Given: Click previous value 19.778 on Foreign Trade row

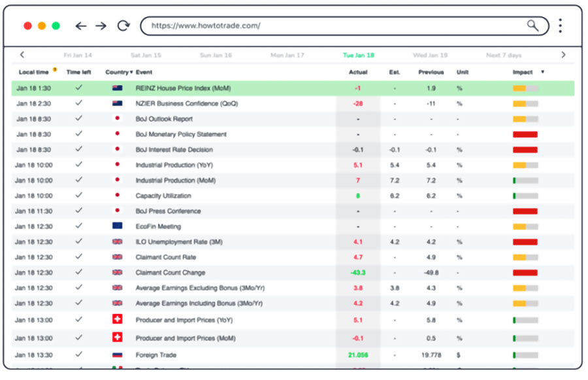Looking at the screenshot, I should point(431,355).
